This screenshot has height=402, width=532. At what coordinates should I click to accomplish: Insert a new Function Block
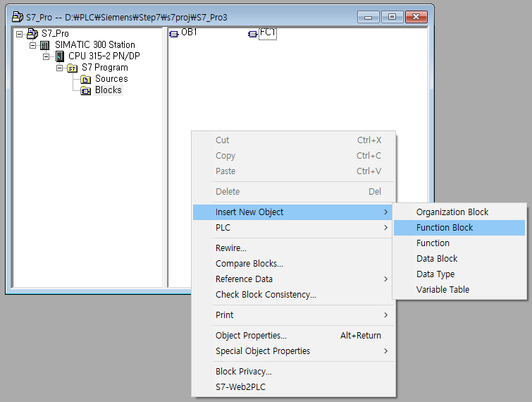(459, 228)
